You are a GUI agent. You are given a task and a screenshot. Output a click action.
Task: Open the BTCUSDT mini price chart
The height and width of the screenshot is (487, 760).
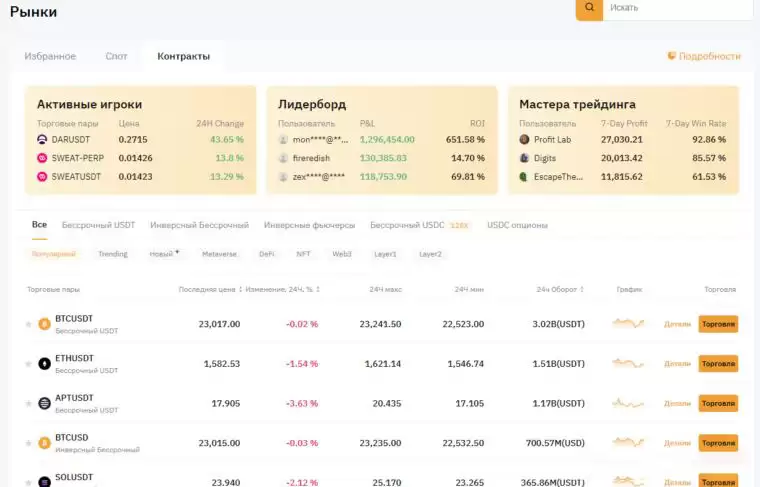click(x=629, y=324)
